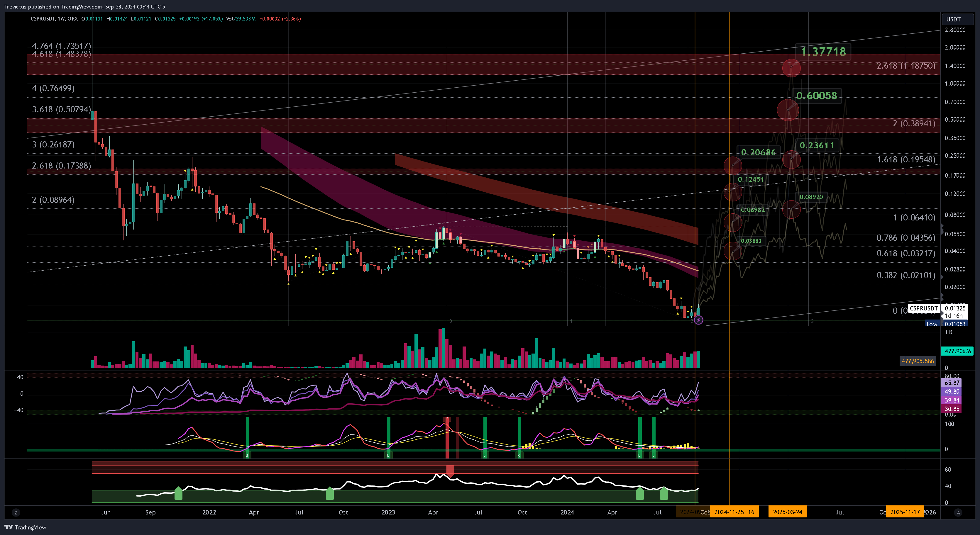Click the lightning bolt icon at latest candle
This screenshot has height=535, width=980.
click(x=698, y=320)
